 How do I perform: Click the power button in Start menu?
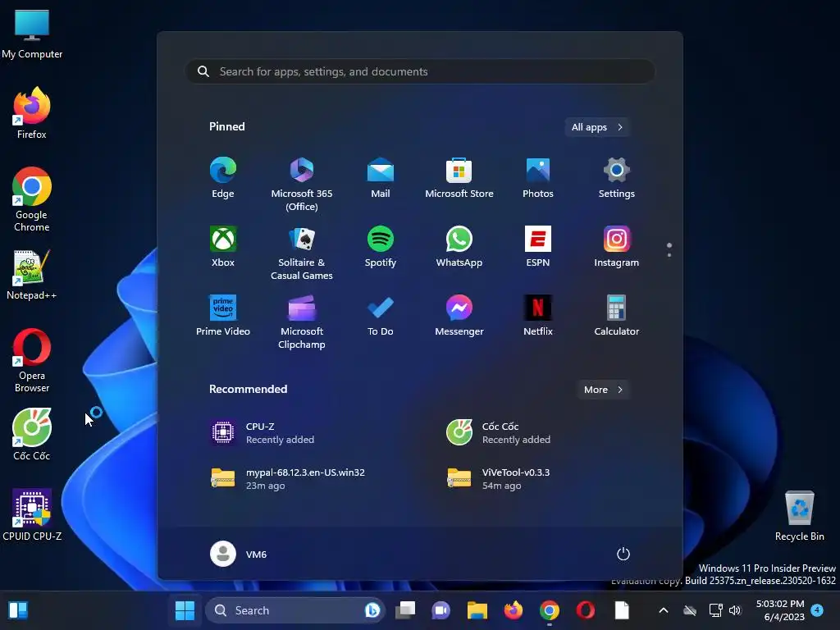(x=623, y=554)
